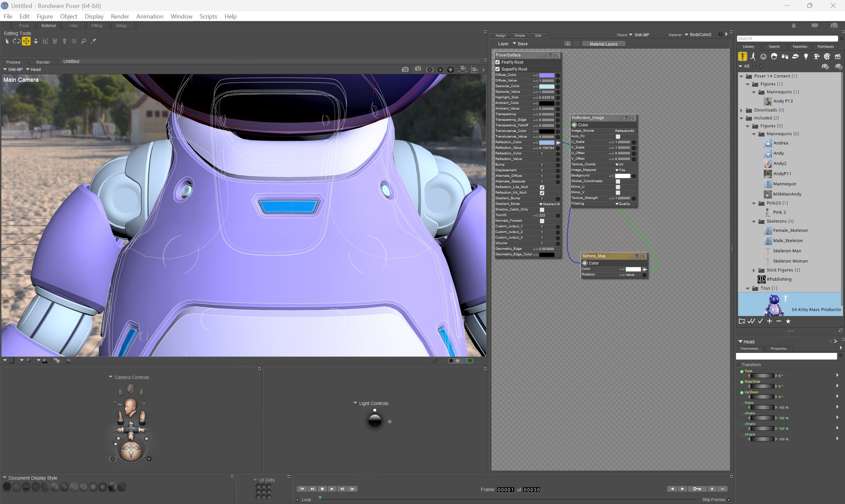Open the Render menu
Viewport: 845px width, 504px height.
click(x=120, y=16)
